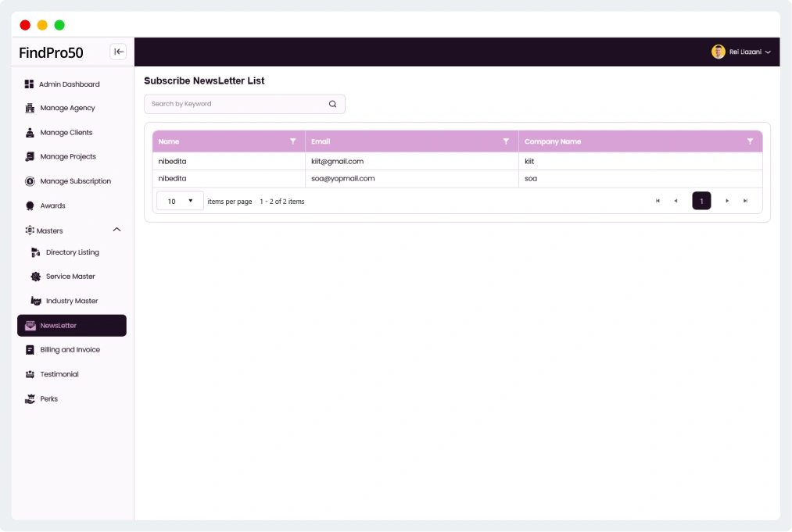
Task: Open the Name column filter icon
Action: click(x=293, y=141)
